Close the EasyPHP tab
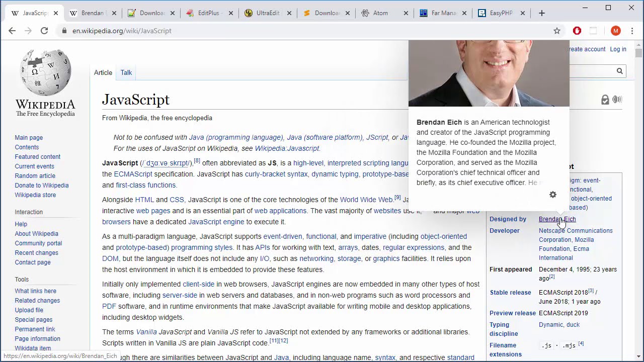The image size is (644, 362). pos(523,13)
